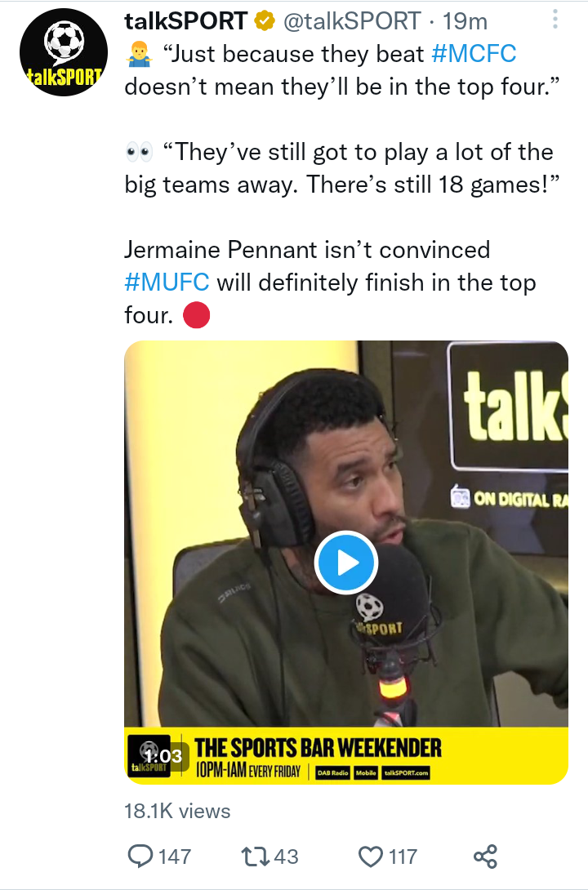Click the talkSPORT microphone logo in video
Viewport: 588px width, 890px height.
point(379,616)
